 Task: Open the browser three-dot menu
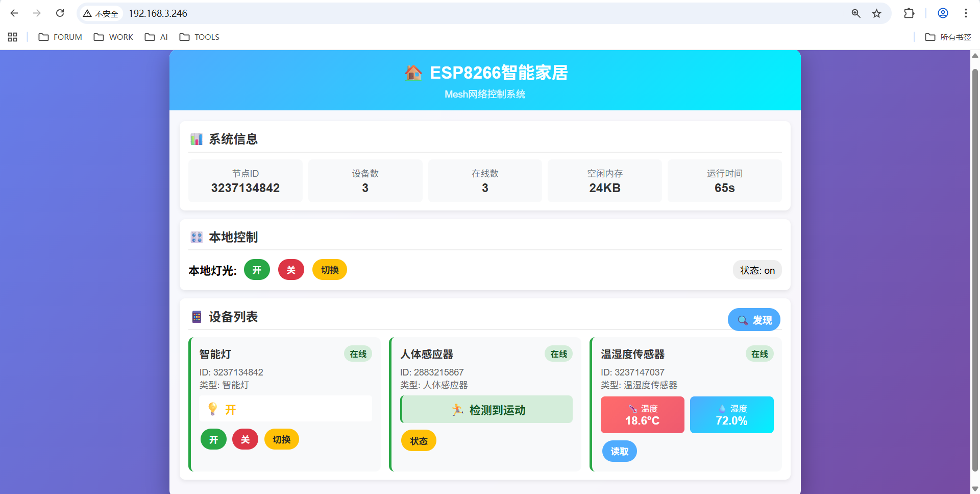[x=966, y=13]
